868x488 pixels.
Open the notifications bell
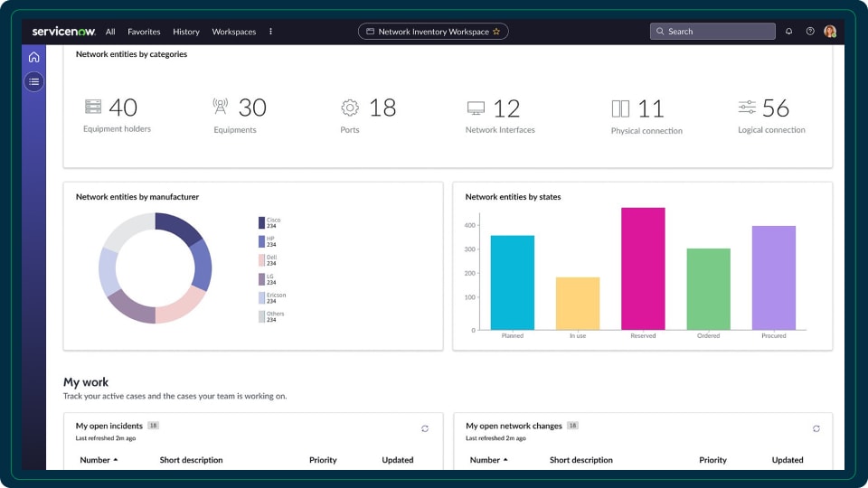pyautogui.click(x=788, y=32)
